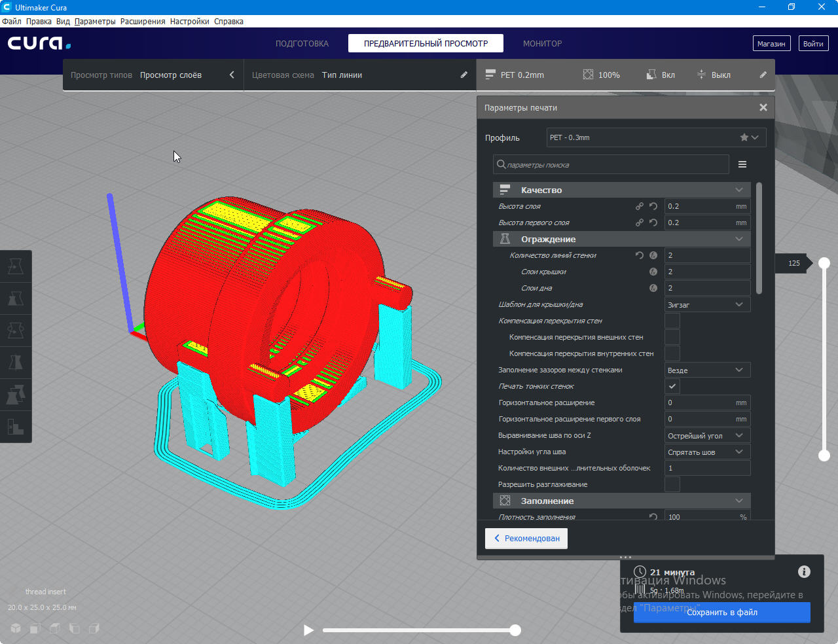Click the Рекомендован button
The height and width of the screenshot is (644, 838).
click(x=526, y=538)
